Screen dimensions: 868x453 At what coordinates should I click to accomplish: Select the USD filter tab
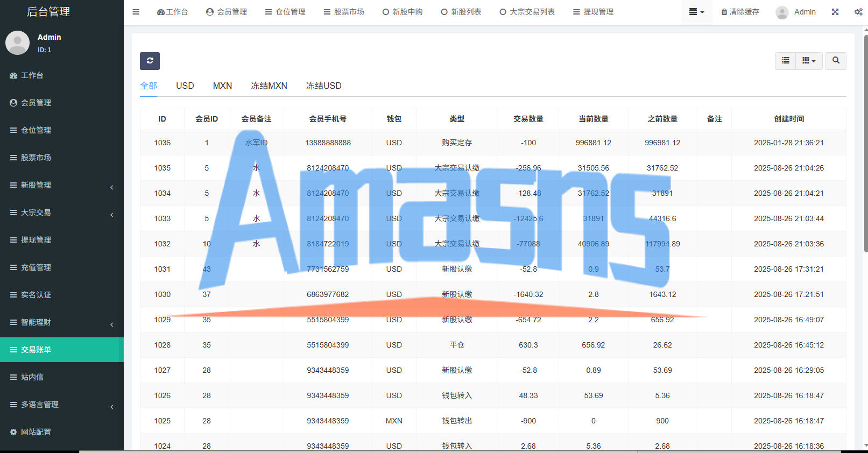point(185,86)
